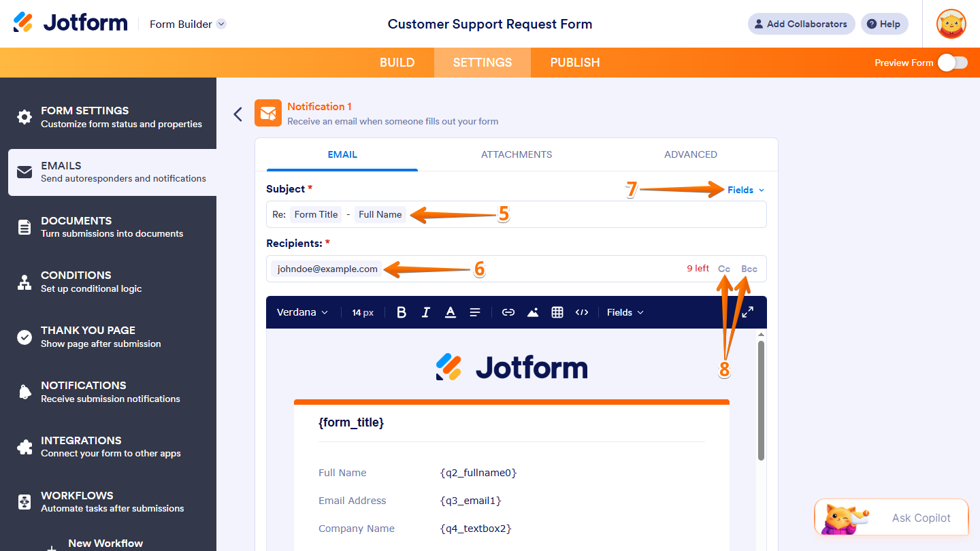The image size is (980, 551).
Task: Click the email body scrollbar
Action: (x=761, y=401)
